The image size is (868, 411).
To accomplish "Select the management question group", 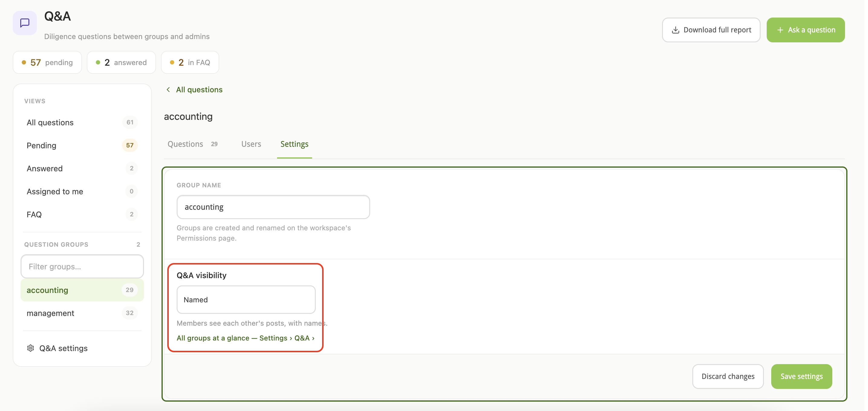I will pos(82,313).
